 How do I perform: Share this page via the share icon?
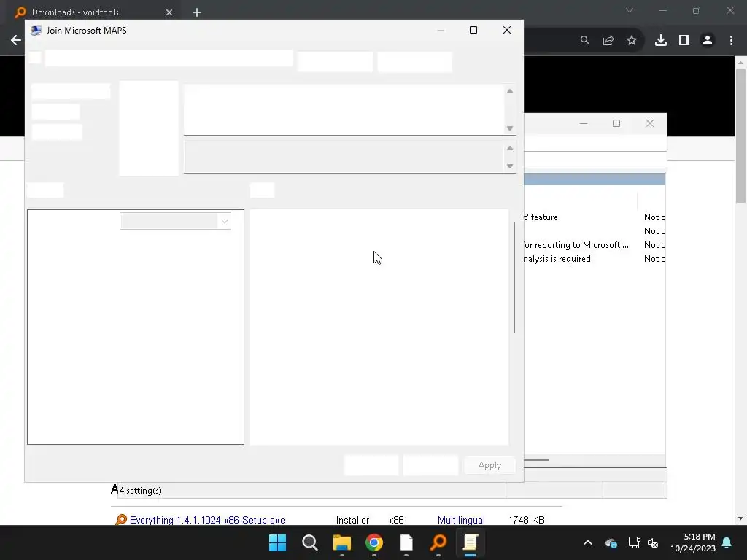(x=608, y=41)
